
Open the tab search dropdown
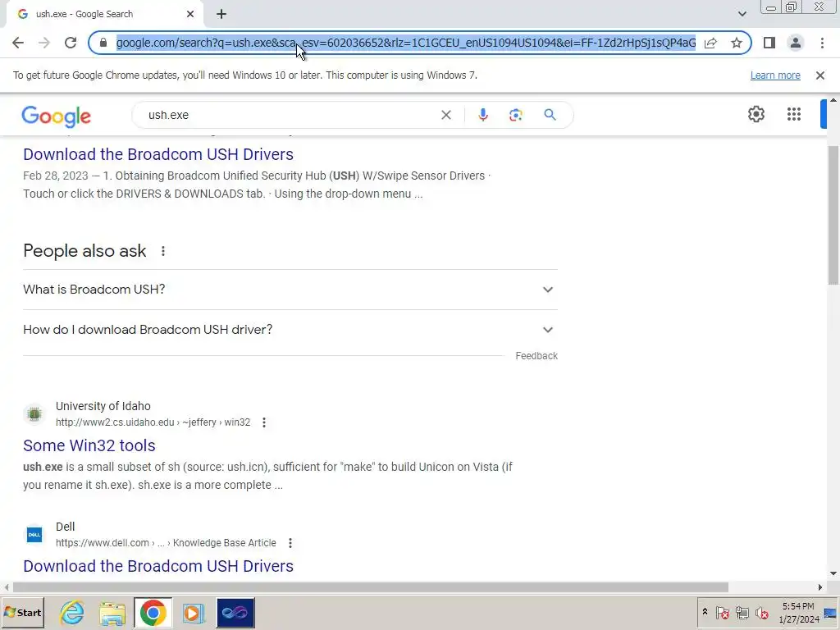(742, 14)
